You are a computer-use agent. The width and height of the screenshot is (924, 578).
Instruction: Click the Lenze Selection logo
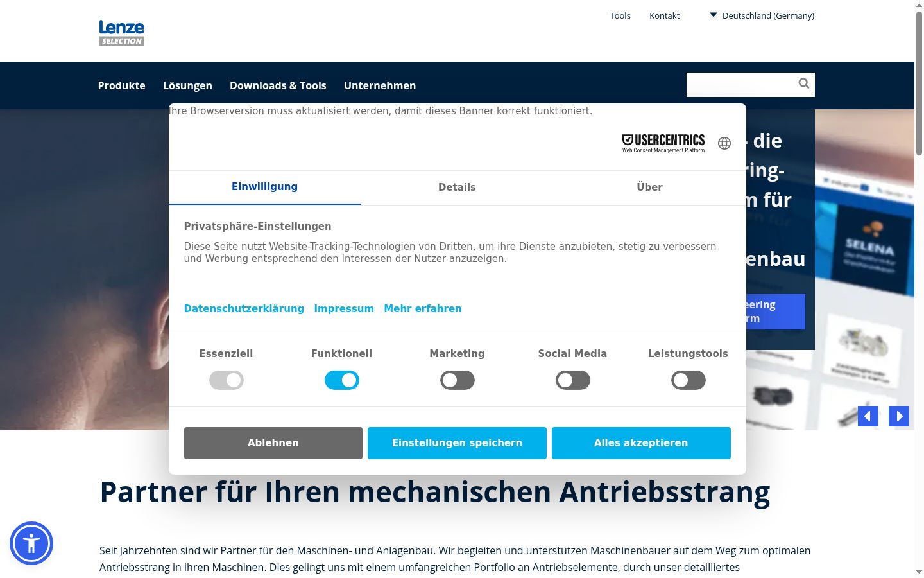pyautogui.click(x=122, y=33)
